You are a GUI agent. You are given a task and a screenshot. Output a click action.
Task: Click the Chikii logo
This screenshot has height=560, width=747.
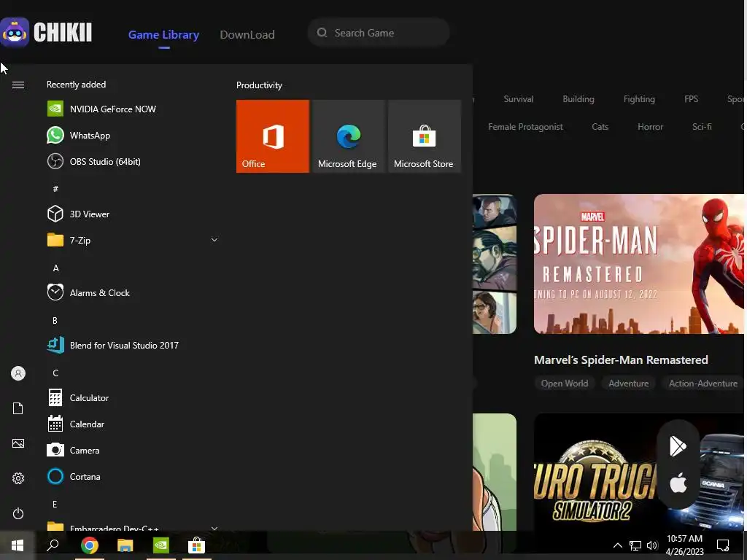(46, 32)
